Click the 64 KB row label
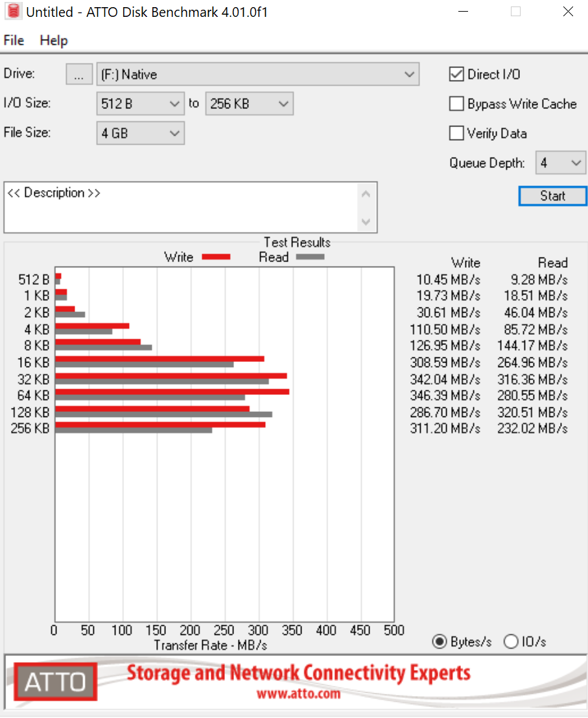This screenshot has height=718, width=588. coord(33,396)
